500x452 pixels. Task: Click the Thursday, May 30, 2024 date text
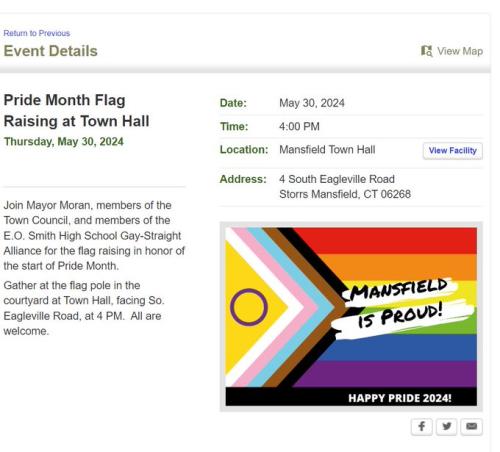coord(63,141)
